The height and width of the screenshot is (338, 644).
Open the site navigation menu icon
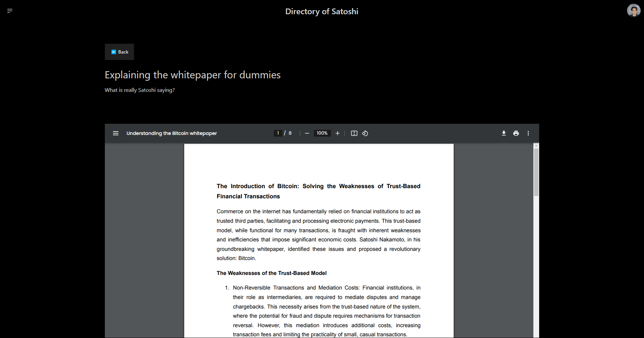[x=10, y=11]
